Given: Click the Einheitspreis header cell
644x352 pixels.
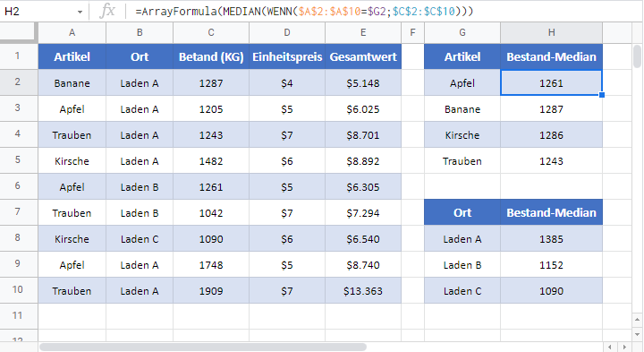Looking at the screenshot, I should (287, 56).
